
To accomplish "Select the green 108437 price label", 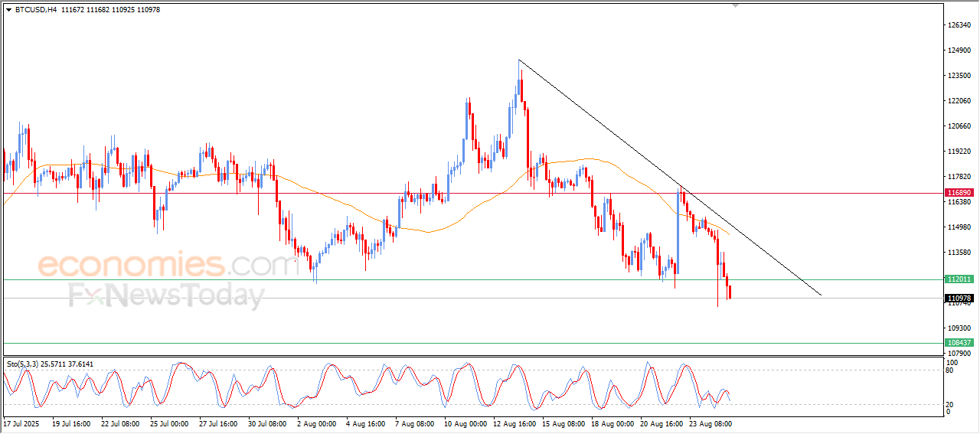I will [x=959, y=343].
